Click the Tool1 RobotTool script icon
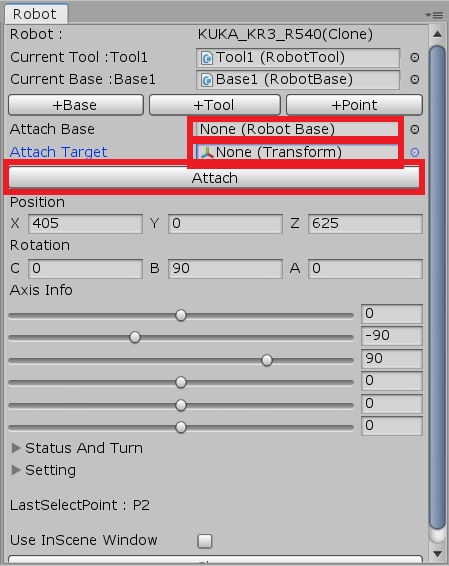The width and height of the screenshot is (449, 566). click(207, 58)
